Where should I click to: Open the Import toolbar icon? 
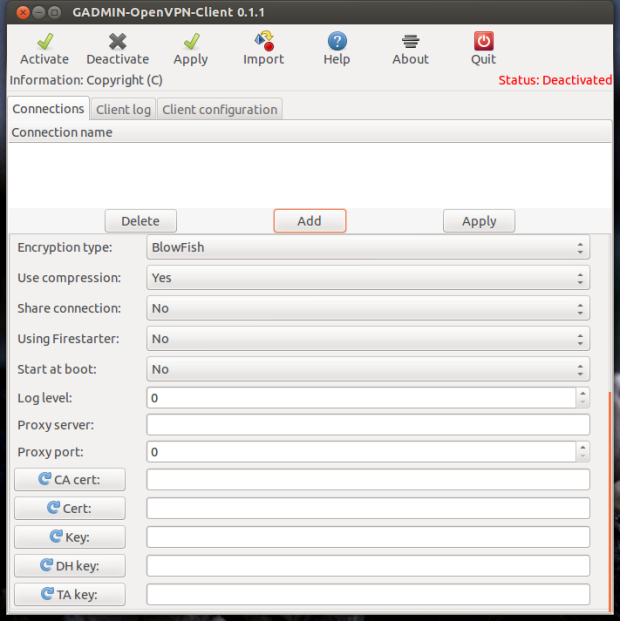click(264, 41)
